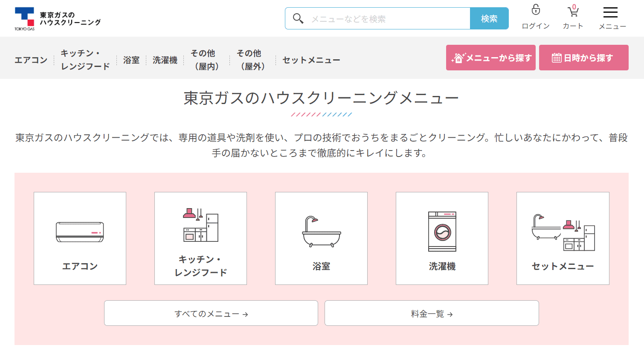Click the pink 日時から探す button
This screenshot has height=351, width=644.
pos(584,58)
